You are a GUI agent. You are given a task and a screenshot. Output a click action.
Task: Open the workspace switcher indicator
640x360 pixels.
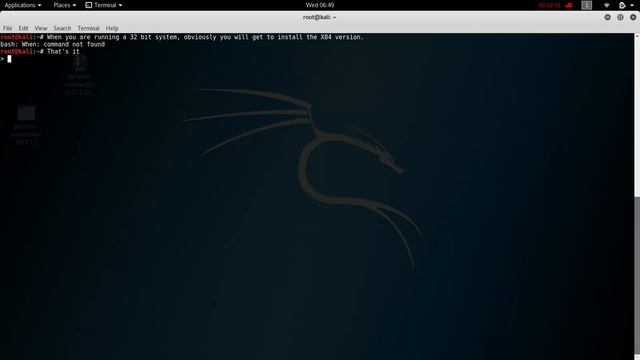(x=587, y=5)
